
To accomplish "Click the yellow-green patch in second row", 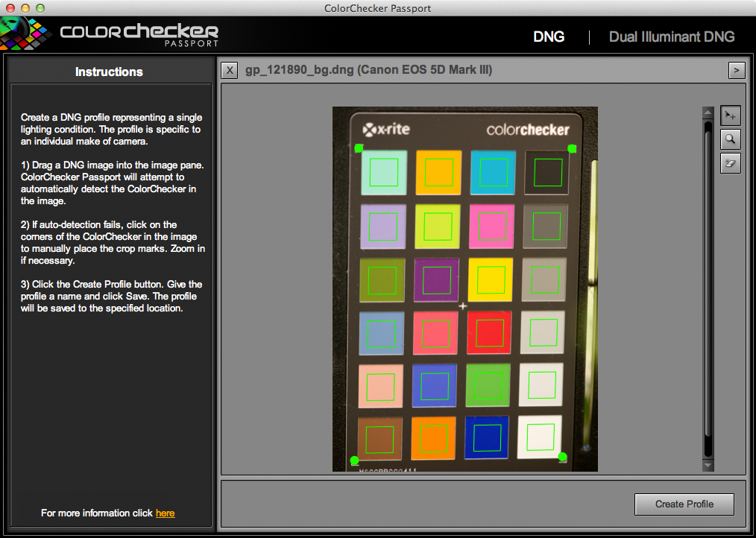I will coord(438,227).
